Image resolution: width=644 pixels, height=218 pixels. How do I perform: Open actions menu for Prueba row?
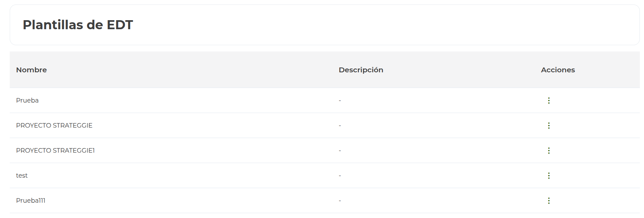click(549, 100)
